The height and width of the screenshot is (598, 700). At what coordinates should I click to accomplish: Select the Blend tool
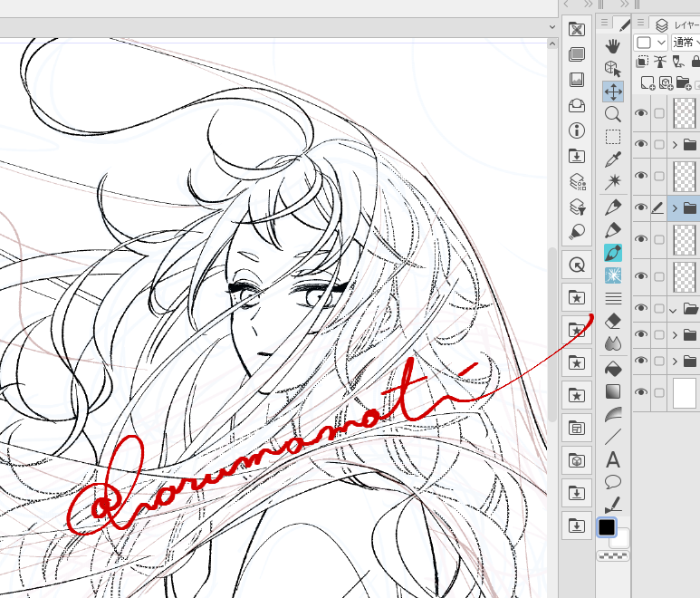tap(613, 343)
